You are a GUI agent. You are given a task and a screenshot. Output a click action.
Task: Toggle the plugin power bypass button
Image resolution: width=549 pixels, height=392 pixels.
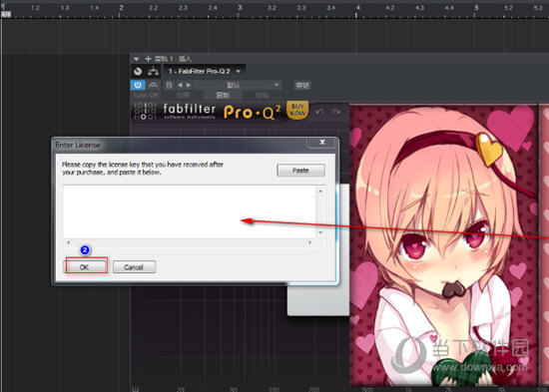click(138, 85)
